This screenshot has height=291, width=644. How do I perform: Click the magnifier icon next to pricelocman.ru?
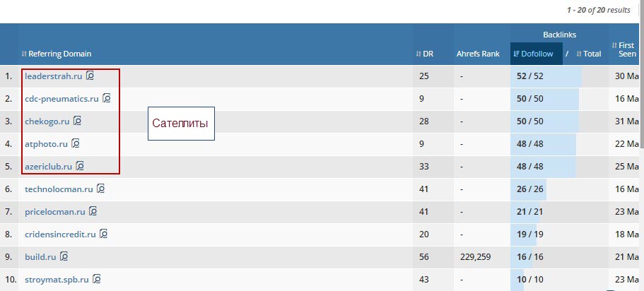[x=93, y=211]
